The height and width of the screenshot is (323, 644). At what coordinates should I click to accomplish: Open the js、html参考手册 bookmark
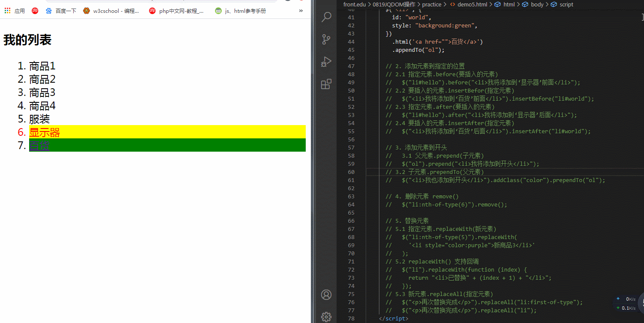coord(241,11)
